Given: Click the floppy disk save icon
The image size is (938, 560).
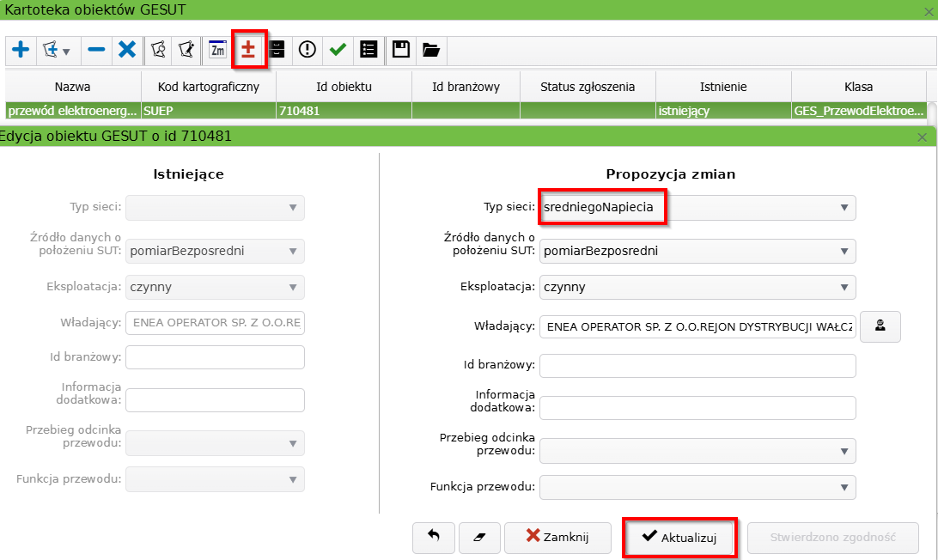Looking at the screenshot, I should [400, 50].
